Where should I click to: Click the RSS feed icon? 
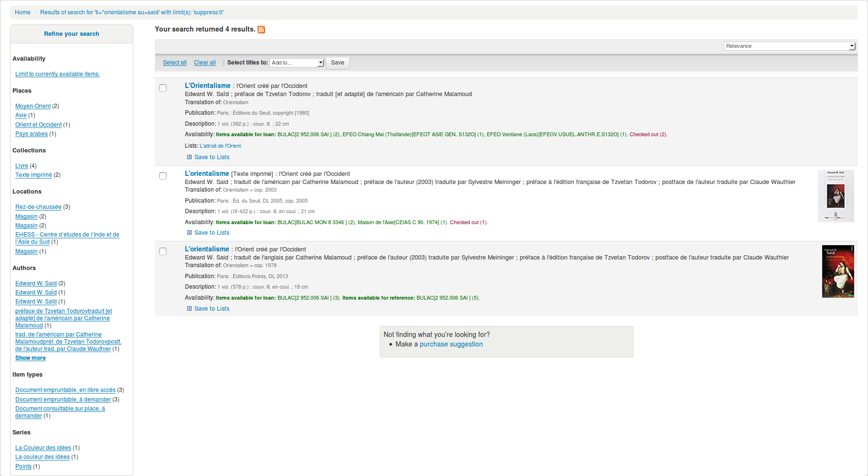click(x=261, y=30)
